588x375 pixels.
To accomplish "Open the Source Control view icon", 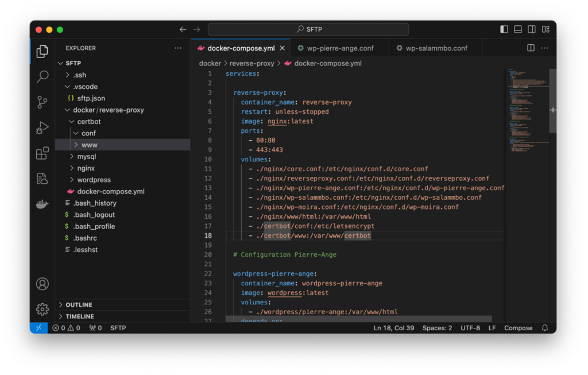I will tap(42, 102).
